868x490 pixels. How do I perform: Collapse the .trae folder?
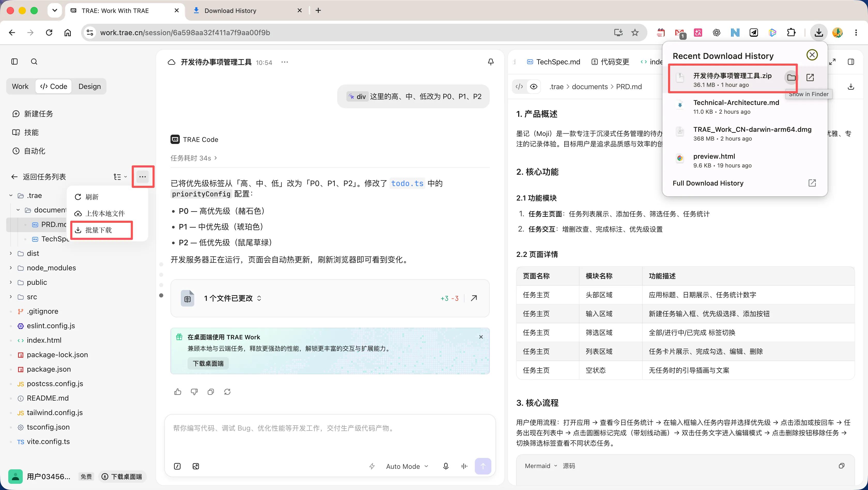click(x=11, y=195)
